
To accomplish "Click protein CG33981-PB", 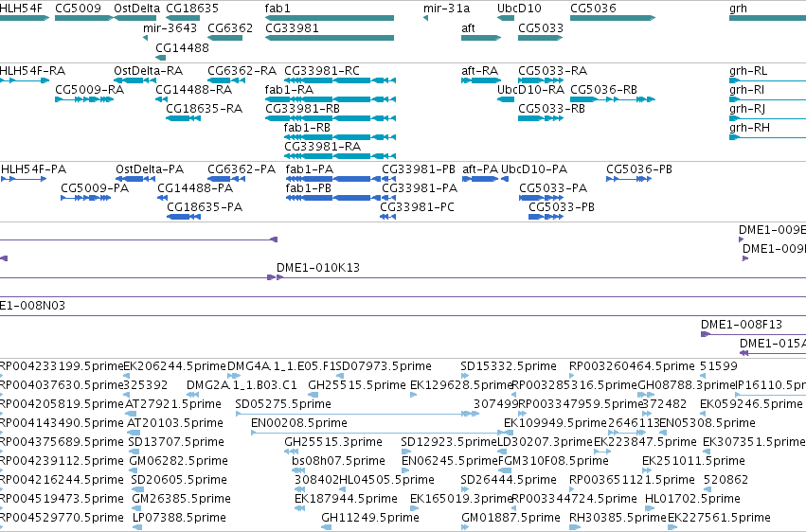I will pyautogui.click(x=419, y=168).
